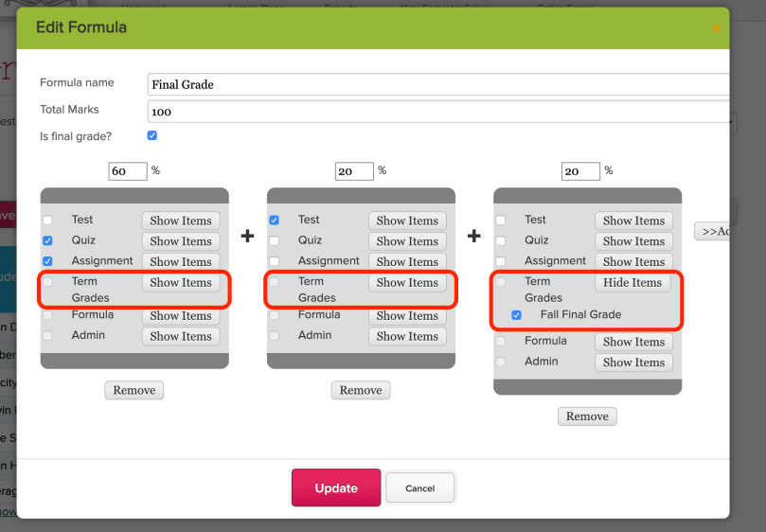Show Items for Assignment in second group

click(407, 261)
